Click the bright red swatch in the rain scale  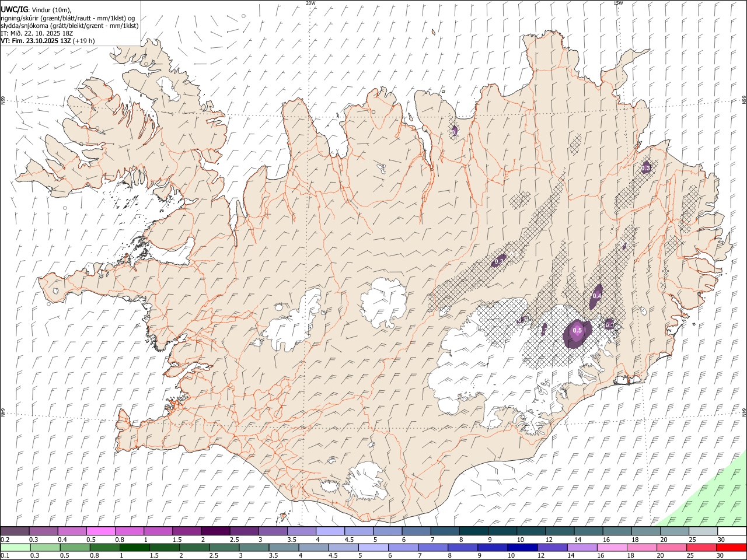[731, 547]
